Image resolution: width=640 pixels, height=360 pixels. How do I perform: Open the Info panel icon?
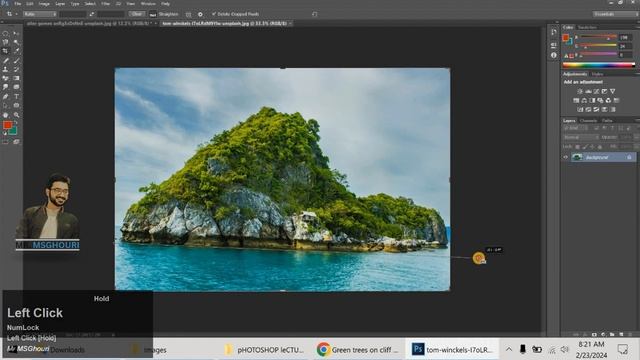pyautogui.click(x=553, y=55)
